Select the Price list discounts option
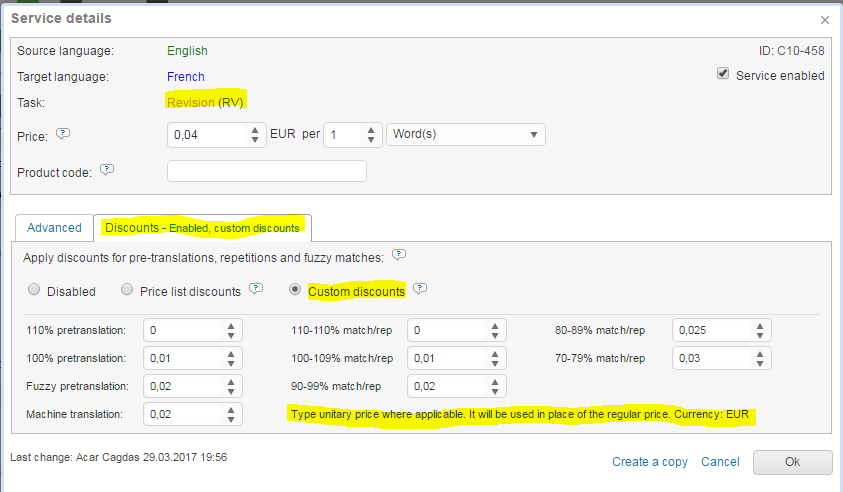The image size is (843, 492). click(x=127, y=291)
